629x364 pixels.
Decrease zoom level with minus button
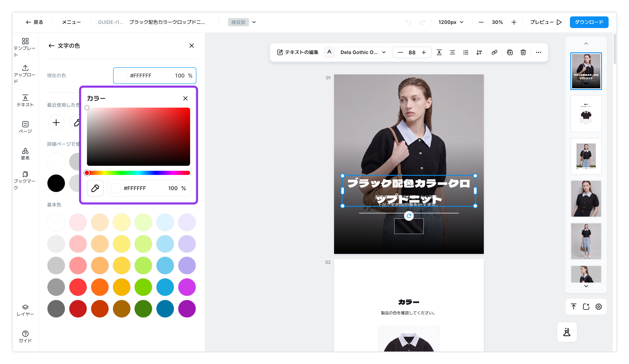point(481,22)
